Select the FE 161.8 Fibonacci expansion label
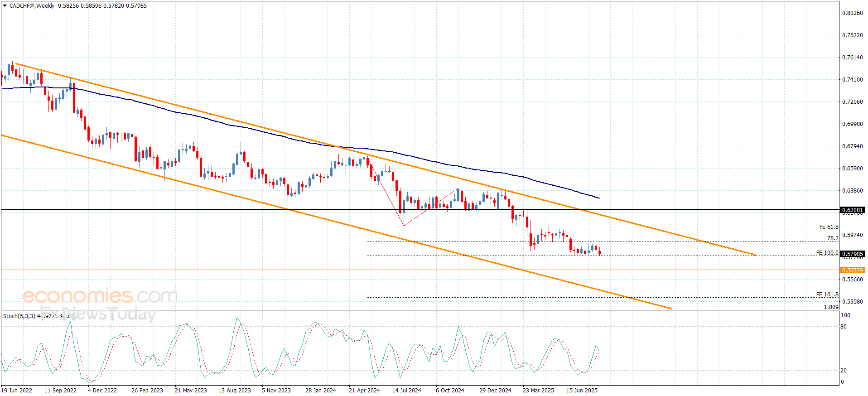Viewport: 868px width, 396px height. click(827, 295)
